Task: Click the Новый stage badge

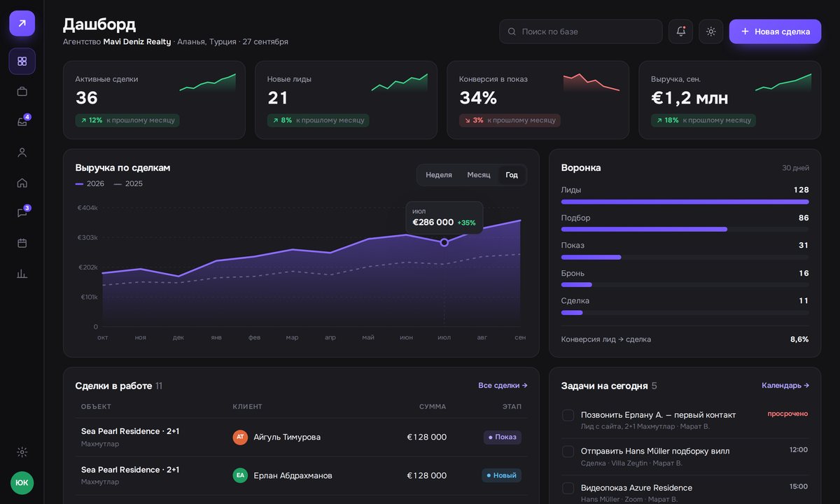Action: (x=501, y=475)
